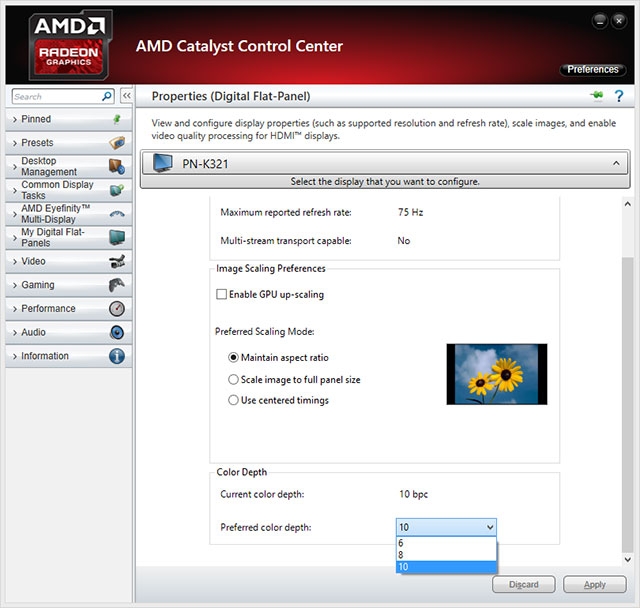Click the Common Display Tasks icon
The width and height of the screenshot is (640, 608).
pos(117,190)
